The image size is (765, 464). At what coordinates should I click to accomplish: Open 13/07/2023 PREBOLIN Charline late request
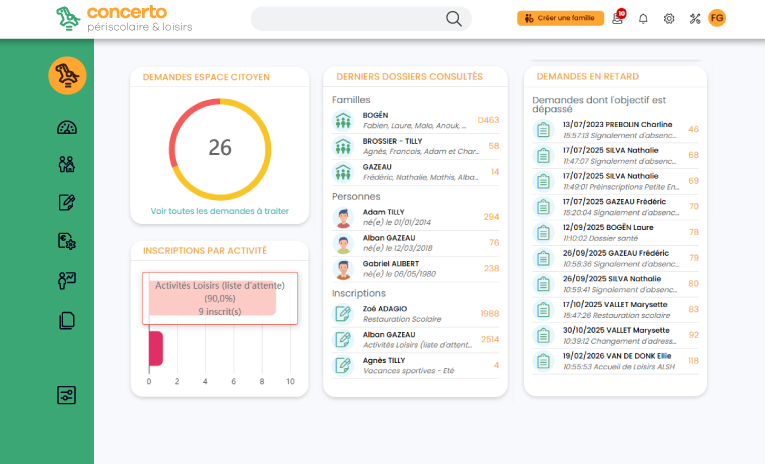[x=615, y=130]
